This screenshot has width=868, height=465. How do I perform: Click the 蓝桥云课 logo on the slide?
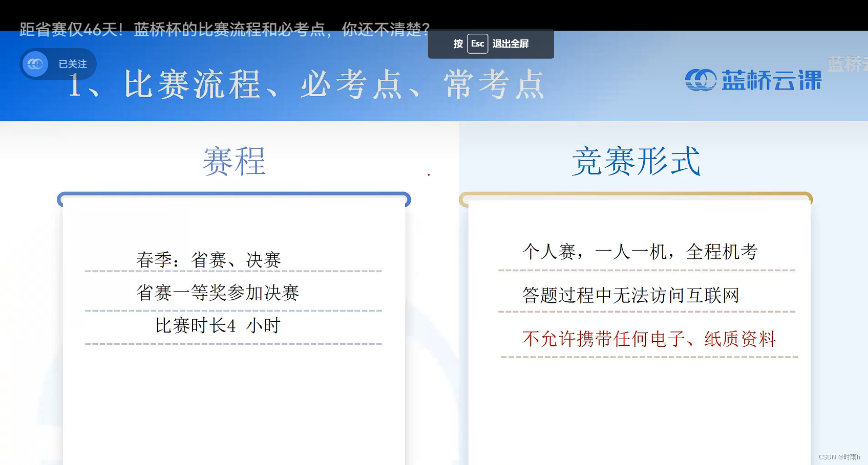753,80
